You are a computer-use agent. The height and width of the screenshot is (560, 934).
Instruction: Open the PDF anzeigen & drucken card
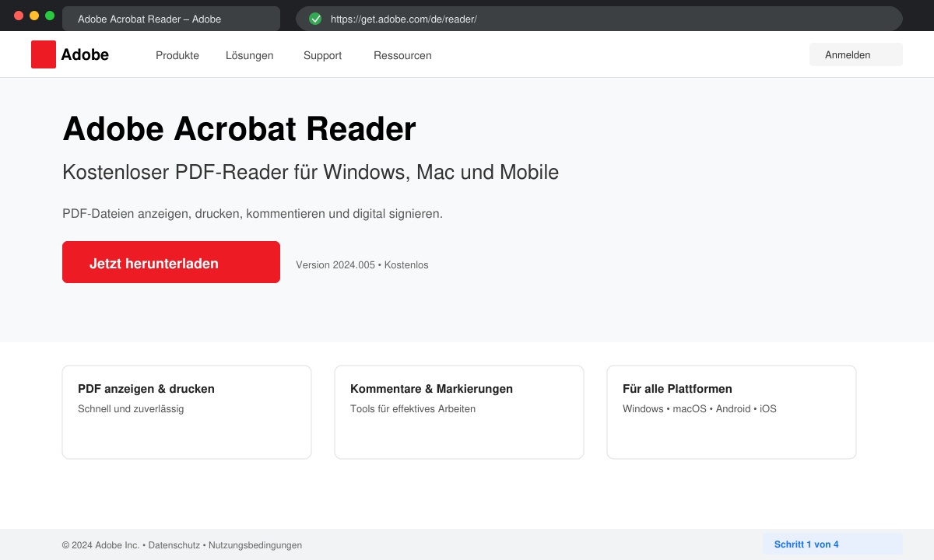pyautogui.click(x=187, y=412)
